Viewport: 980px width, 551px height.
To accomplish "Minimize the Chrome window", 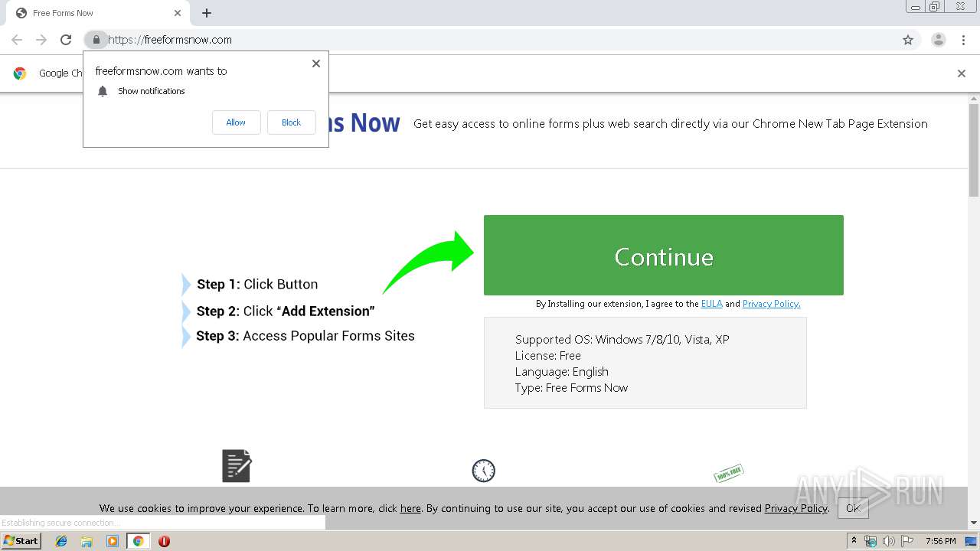I will tap(916, 6).
